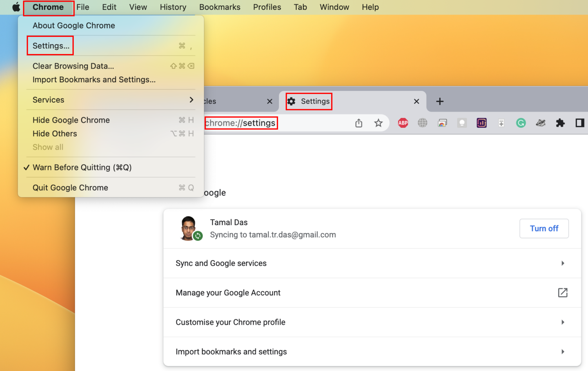Bookmark this page with the star icon

click(378, 123)
